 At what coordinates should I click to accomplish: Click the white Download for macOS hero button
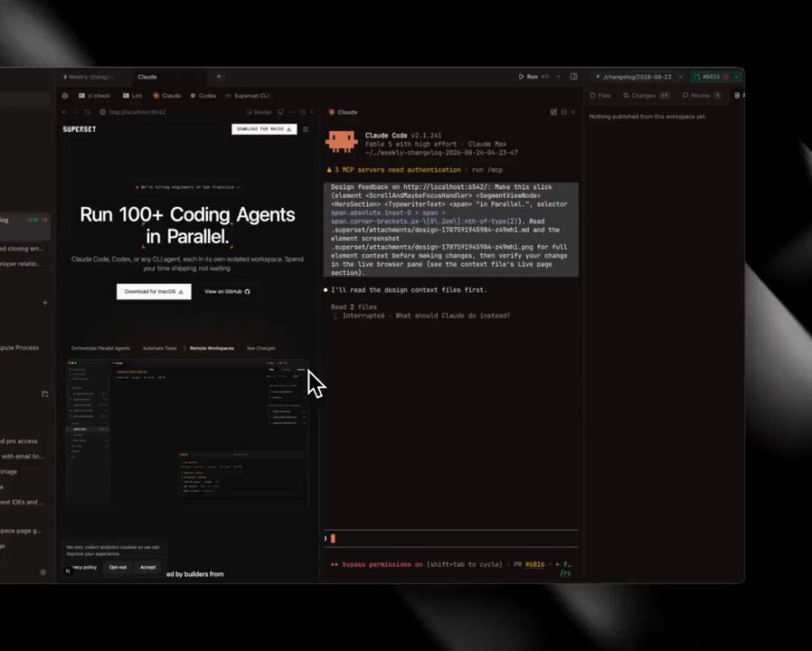154,291
